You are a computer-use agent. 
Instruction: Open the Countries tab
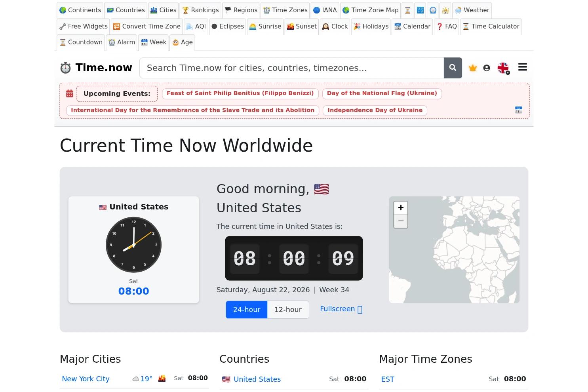pos(126,10)
